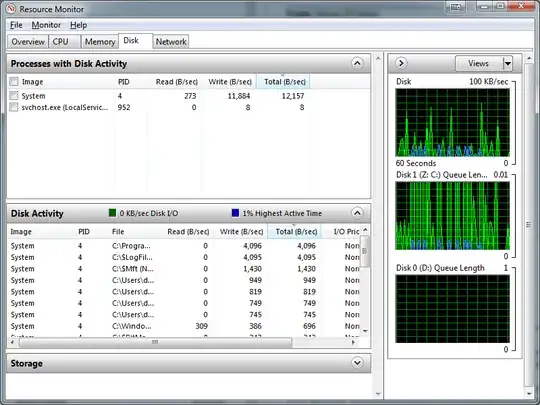Select the C:\$Mft file row
Viewport: 540px width, 405px height.
(184, 269)
